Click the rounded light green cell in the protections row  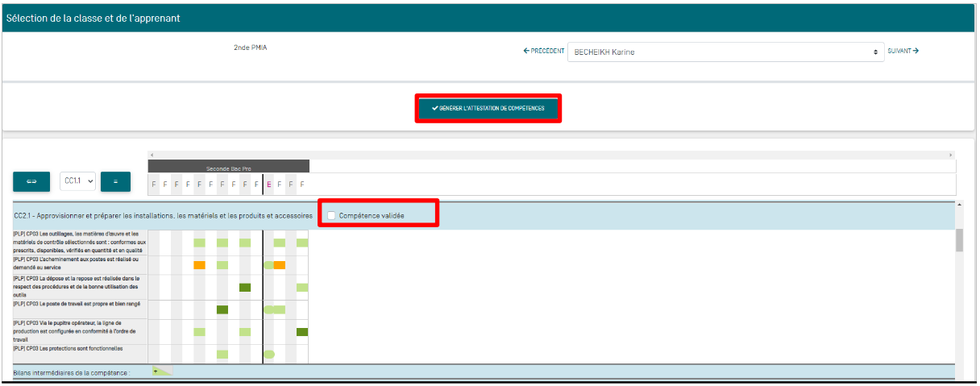coord(269,354)
